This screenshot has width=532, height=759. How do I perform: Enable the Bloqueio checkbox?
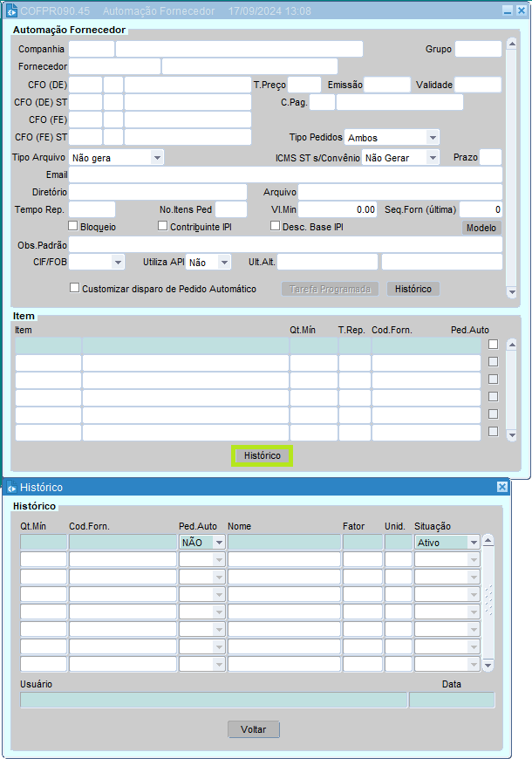73,226
